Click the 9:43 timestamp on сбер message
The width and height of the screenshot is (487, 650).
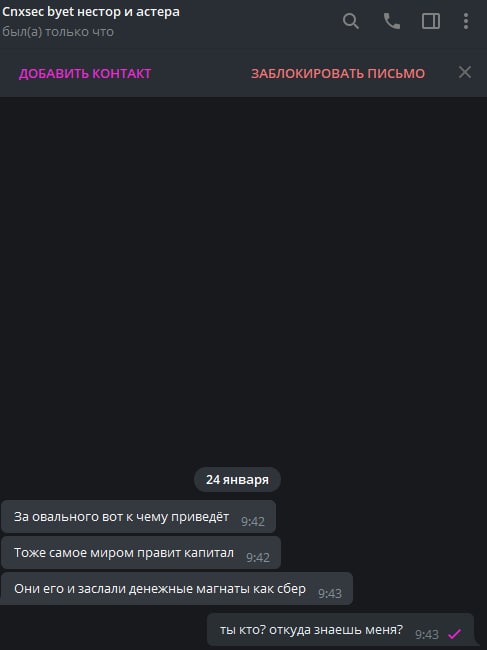coord(330,594)
